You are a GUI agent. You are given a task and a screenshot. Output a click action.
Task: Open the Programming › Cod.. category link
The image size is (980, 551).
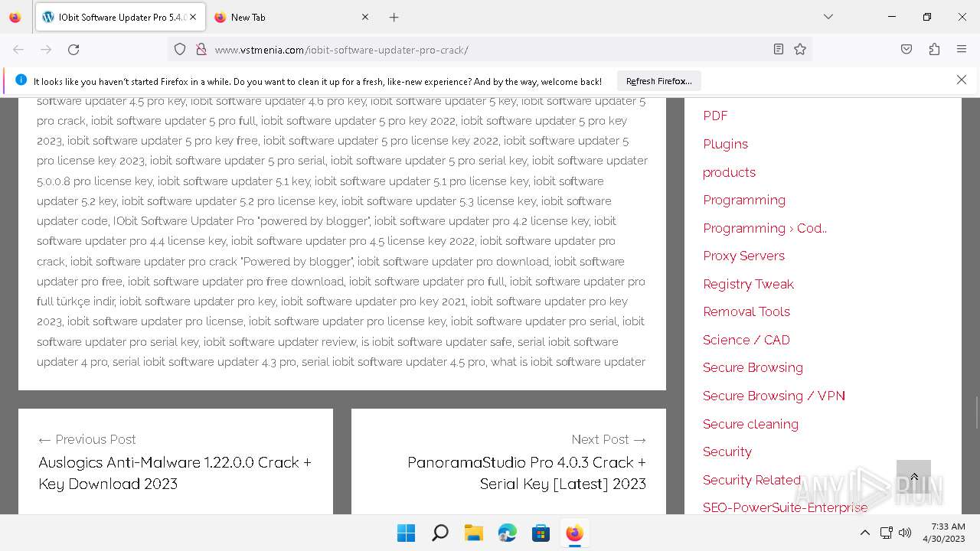coord(765,228)
